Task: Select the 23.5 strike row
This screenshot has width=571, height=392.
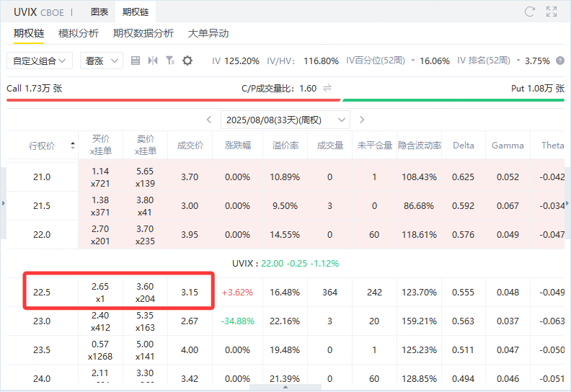Action: pyautogui.click(x=285, y=349)
